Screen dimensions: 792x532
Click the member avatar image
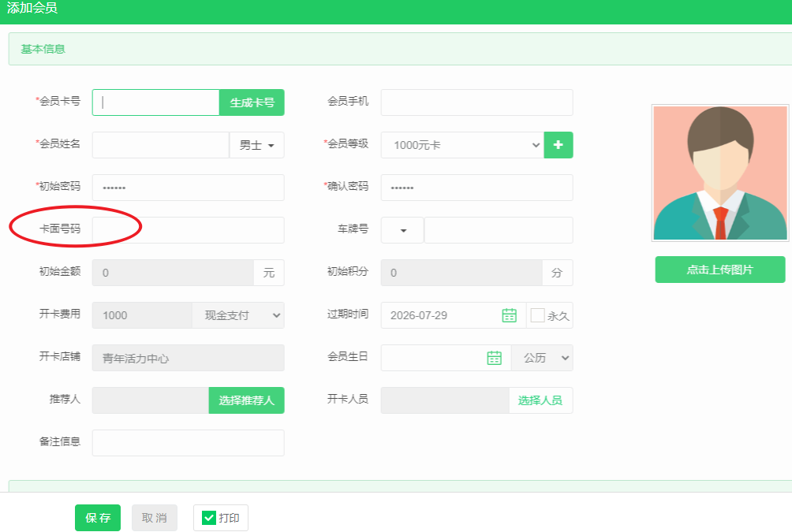coord(720,173)
